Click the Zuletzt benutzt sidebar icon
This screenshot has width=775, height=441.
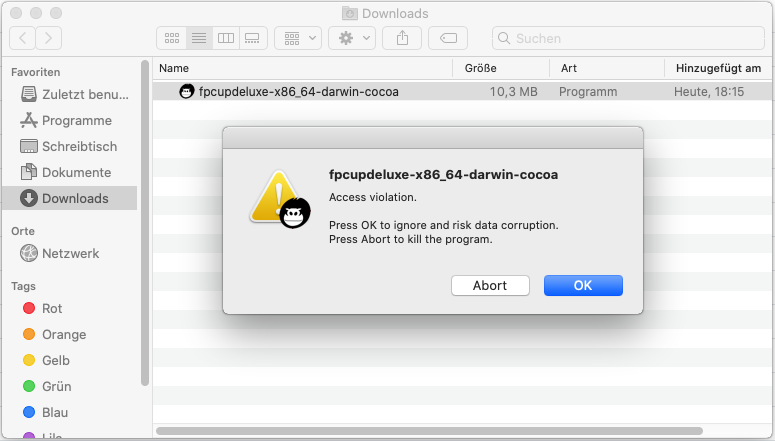[29, 94]
